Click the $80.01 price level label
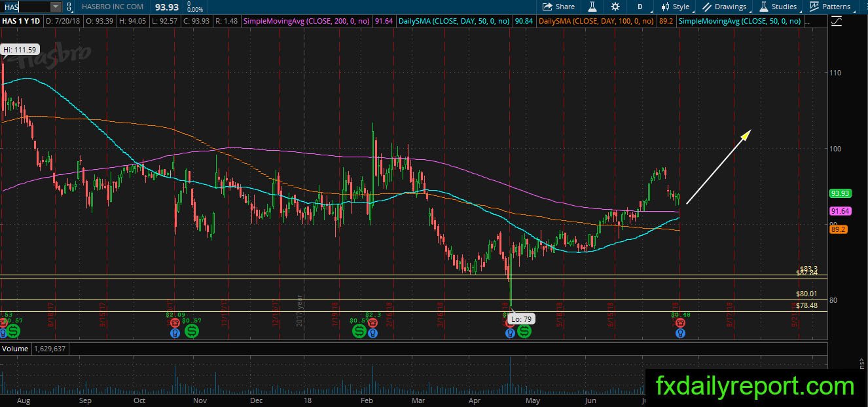The height and width of the screenshot is (407, 868). pyautogui.click(x=807, y=294)
